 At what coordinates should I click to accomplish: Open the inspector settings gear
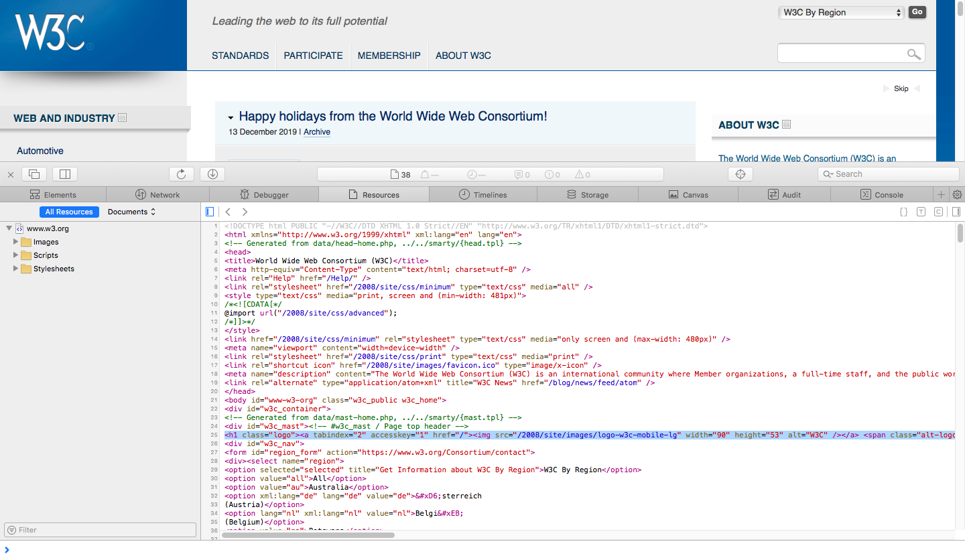tap(957, 194)
